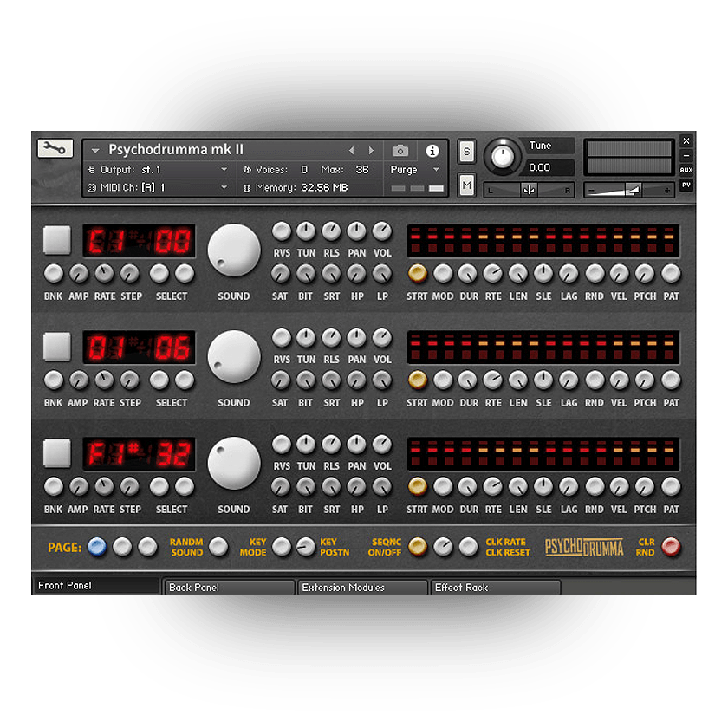Click the RATE knob in row two

(105, 380)
